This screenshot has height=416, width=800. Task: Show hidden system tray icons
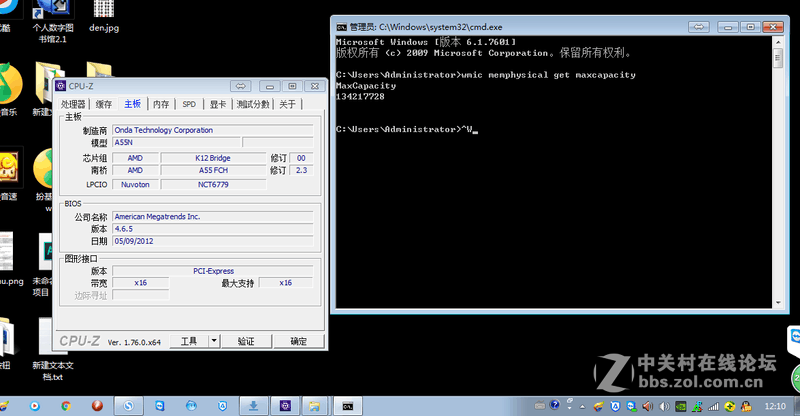[x=582, y=407]
